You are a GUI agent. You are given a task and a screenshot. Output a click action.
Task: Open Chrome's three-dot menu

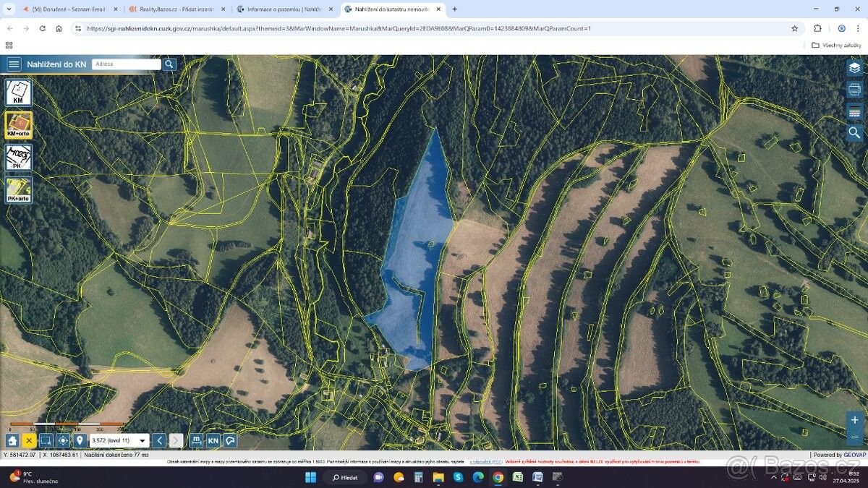pos(858,28)
